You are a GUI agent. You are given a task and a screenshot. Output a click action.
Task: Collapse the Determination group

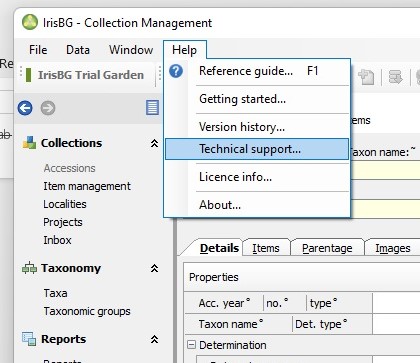click(x=191, y=344)
